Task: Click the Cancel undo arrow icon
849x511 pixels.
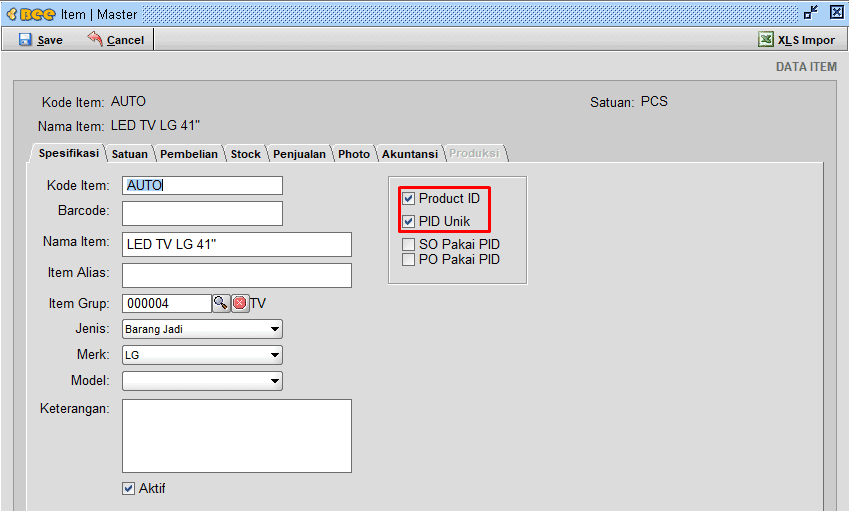Action: click(95, 39)
